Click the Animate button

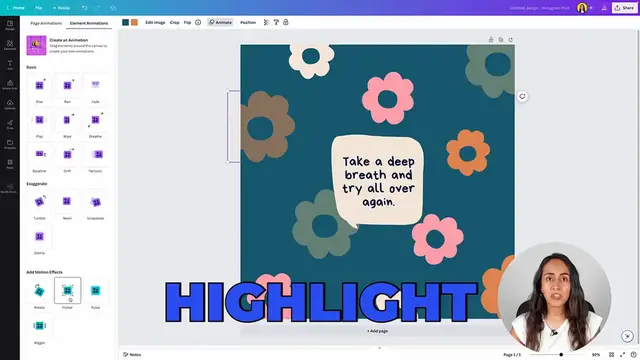[220, 22]
